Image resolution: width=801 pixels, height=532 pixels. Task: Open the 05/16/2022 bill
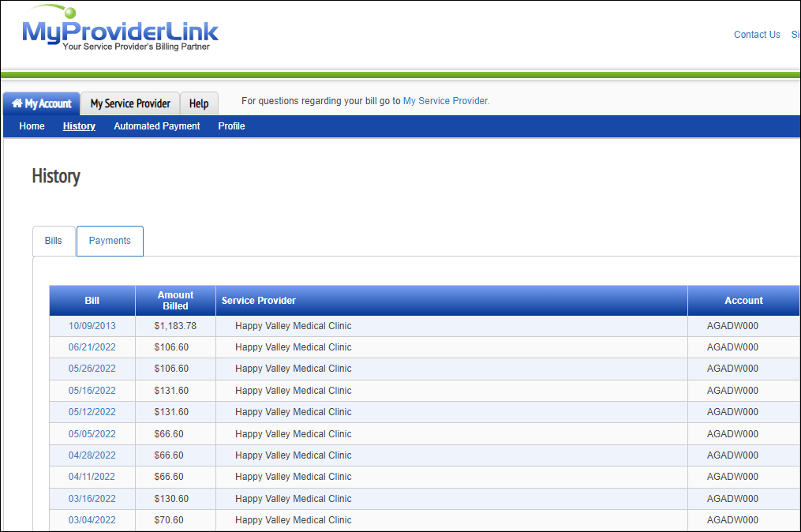[92, 391]
